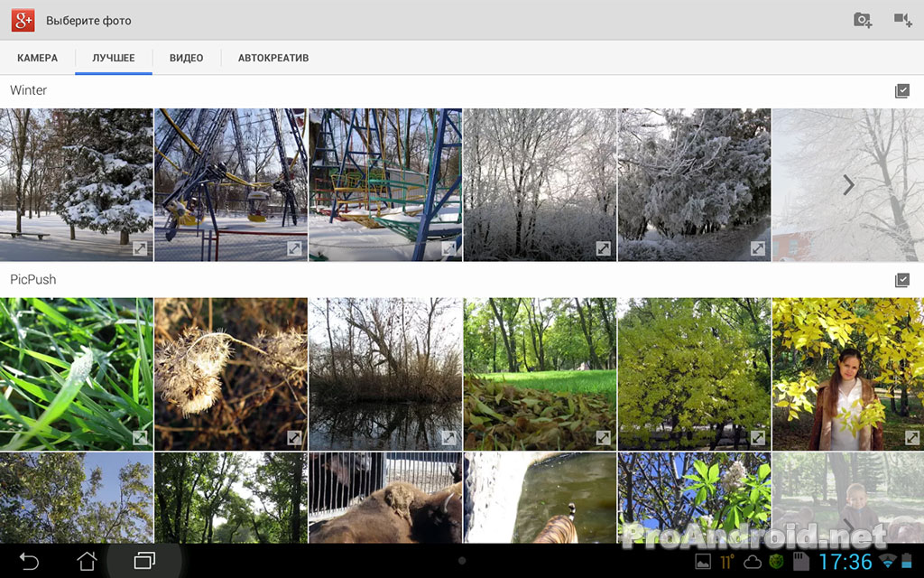Record a new video with camcorder icon

[902, 20]
